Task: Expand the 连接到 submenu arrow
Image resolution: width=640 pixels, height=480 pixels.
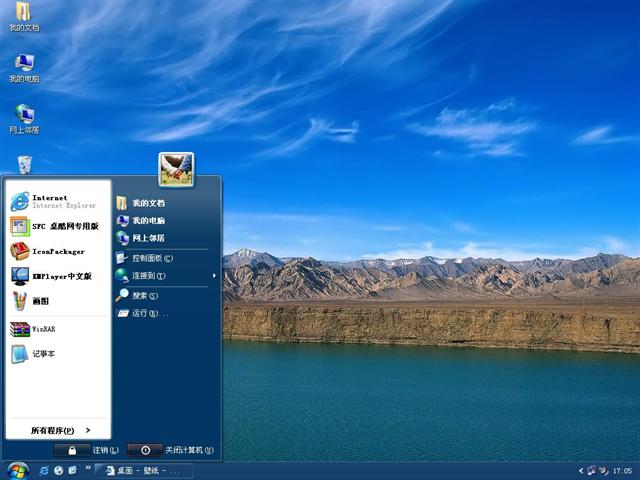Action: [214, 276]
